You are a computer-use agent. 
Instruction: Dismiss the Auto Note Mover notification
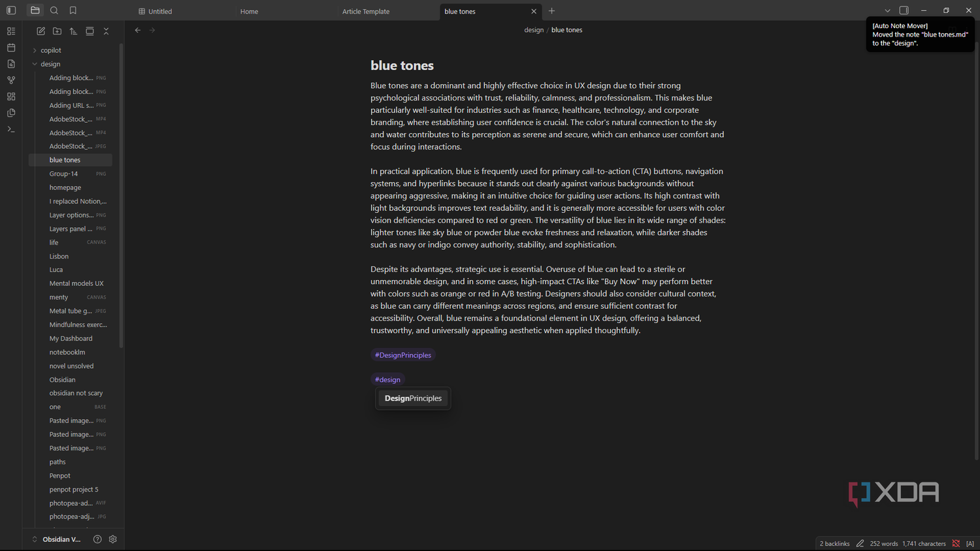tap(920, 35)
